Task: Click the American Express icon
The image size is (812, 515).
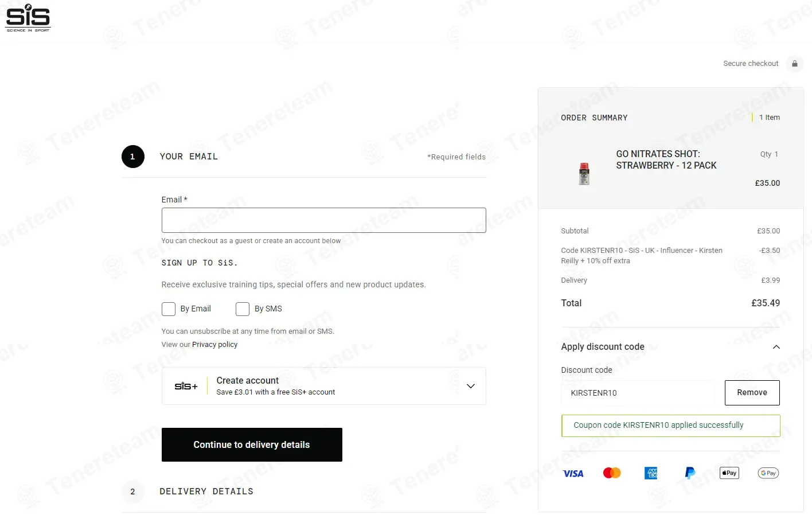Action: click(651, 473)
